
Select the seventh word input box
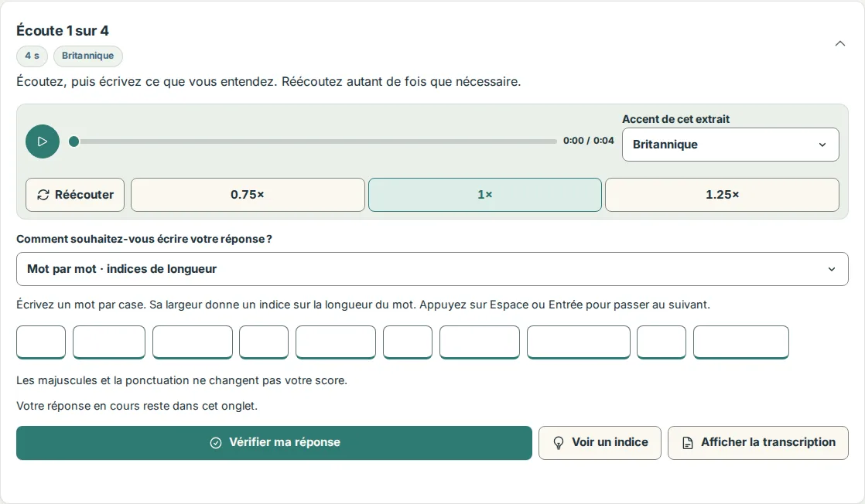pos(480,342)
